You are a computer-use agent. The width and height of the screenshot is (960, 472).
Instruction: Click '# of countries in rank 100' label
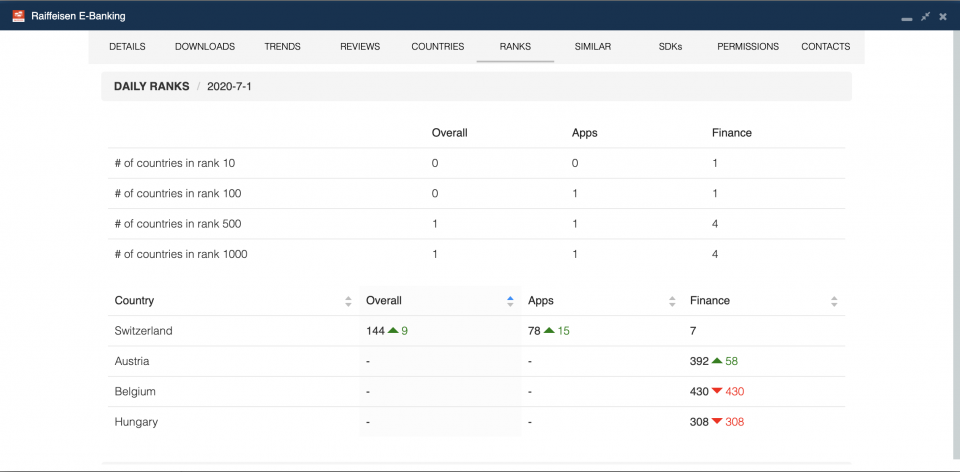tap(178, 193)
